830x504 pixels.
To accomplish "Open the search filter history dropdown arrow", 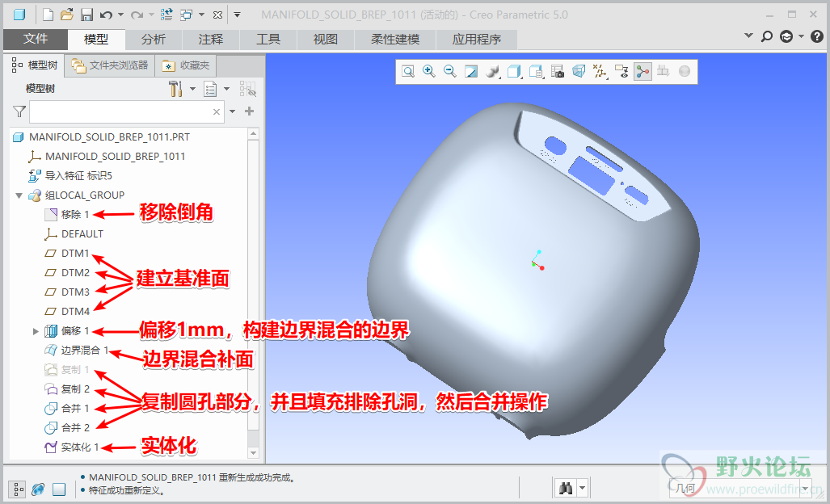I will 233,111.
